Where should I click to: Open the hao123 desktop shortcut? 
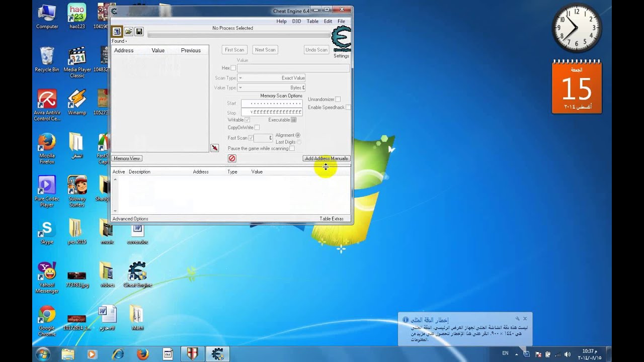click(x=77, y=16)
